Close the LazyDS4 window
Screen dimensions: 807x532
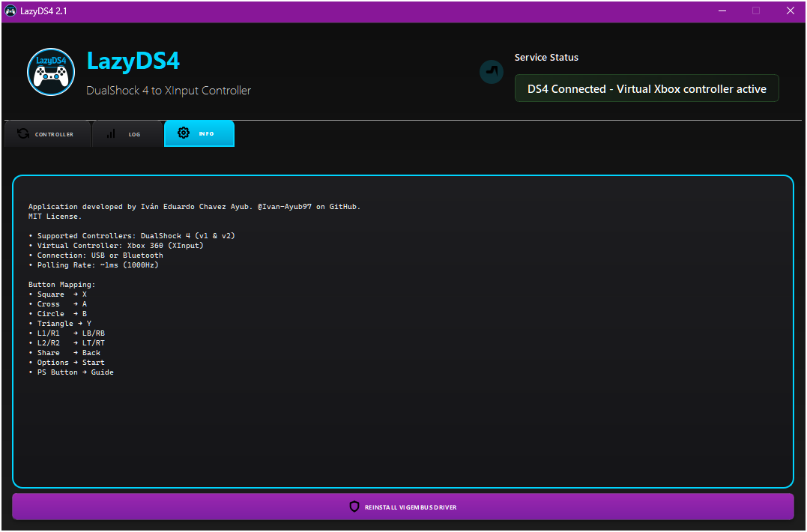click(x=790, y=10)
